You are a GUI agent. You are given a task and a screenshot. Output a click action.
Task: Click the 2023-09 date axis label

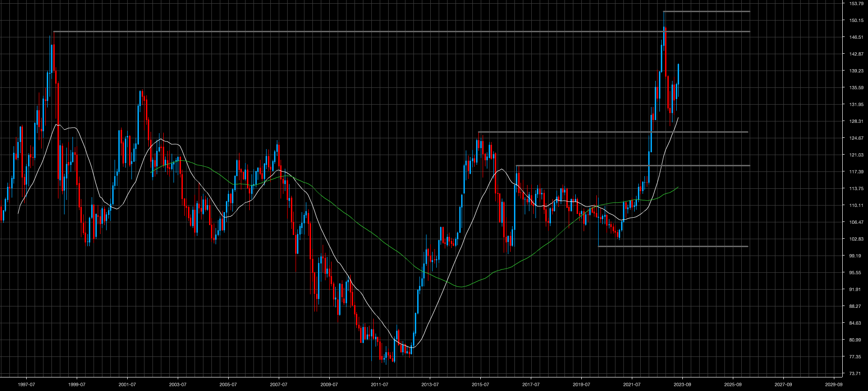[x=682, y=385]
